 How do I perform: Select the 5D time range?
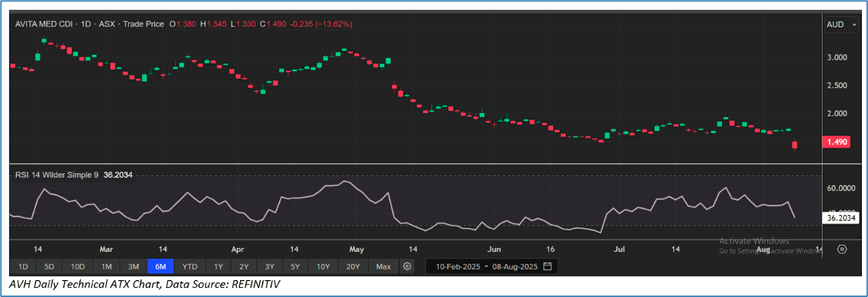point(48,266)
